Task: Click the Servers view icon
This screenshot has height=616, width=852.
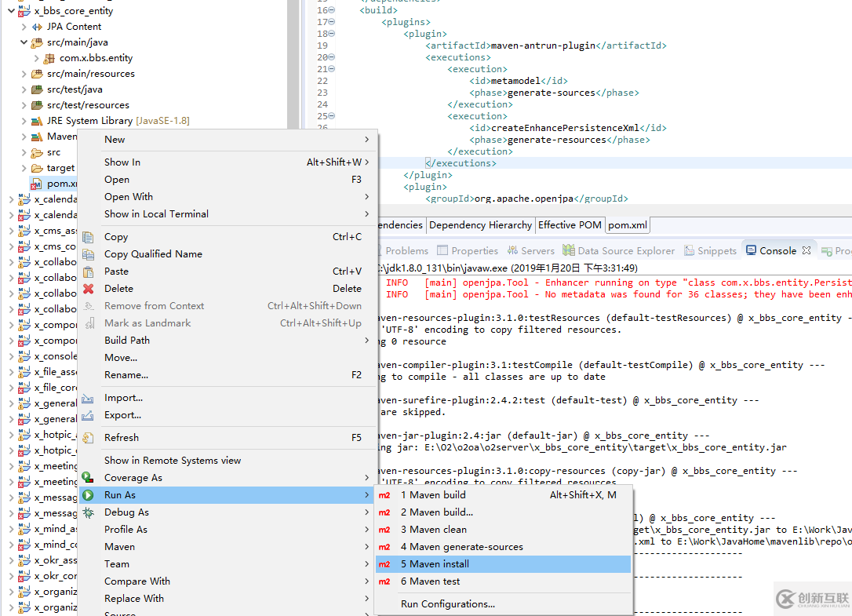Action: tap(512, 250)
